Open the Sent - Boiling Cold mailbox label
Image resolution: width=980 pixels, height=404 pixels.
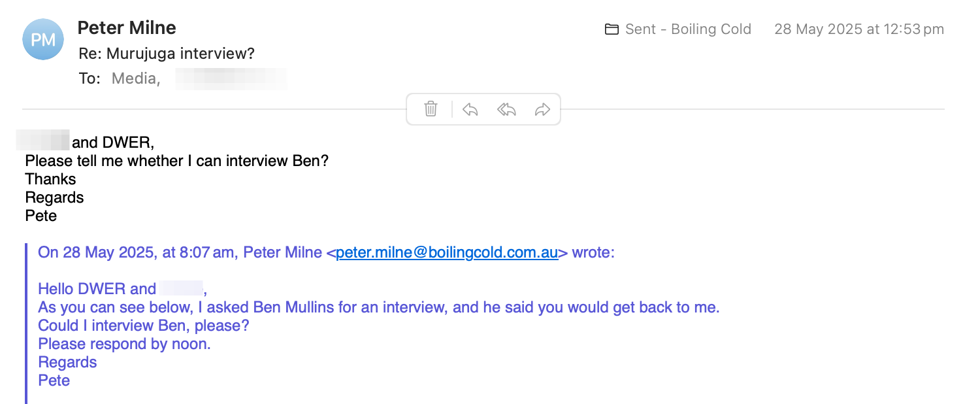click(688, 29)
